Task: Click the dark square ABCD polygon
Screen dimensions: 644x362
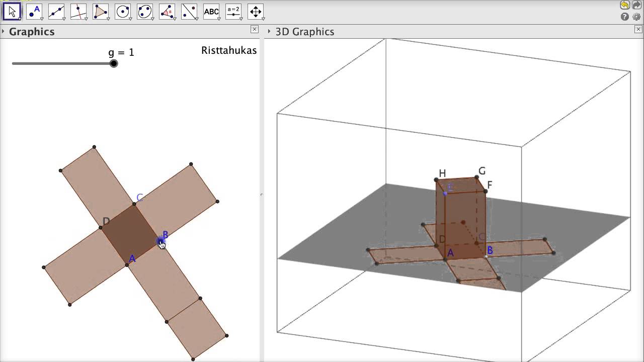Action: [130, 234]
